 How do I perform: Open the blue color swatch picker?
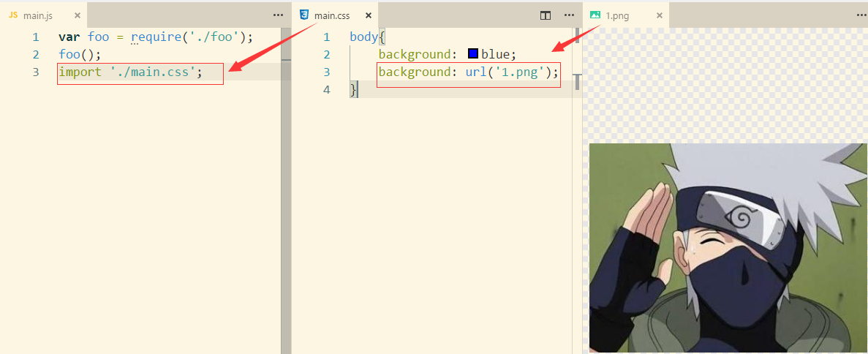click(472, 53)
